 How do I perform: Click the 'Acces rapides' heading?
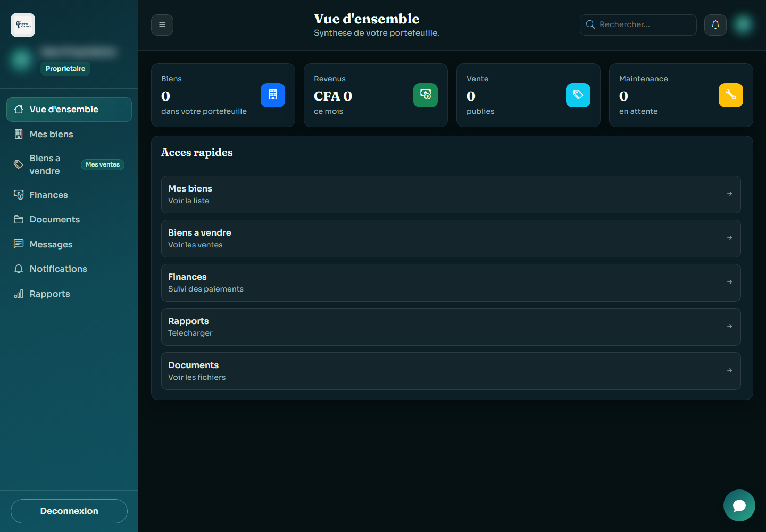coord(197,153)
